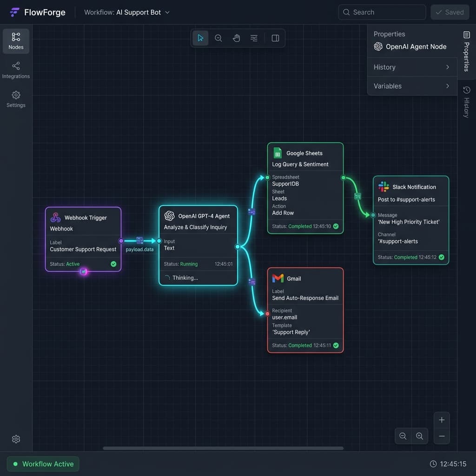This screenshot has height=476, width=476.
Task: Click the 12:45:15 time display
Action: 453,464
